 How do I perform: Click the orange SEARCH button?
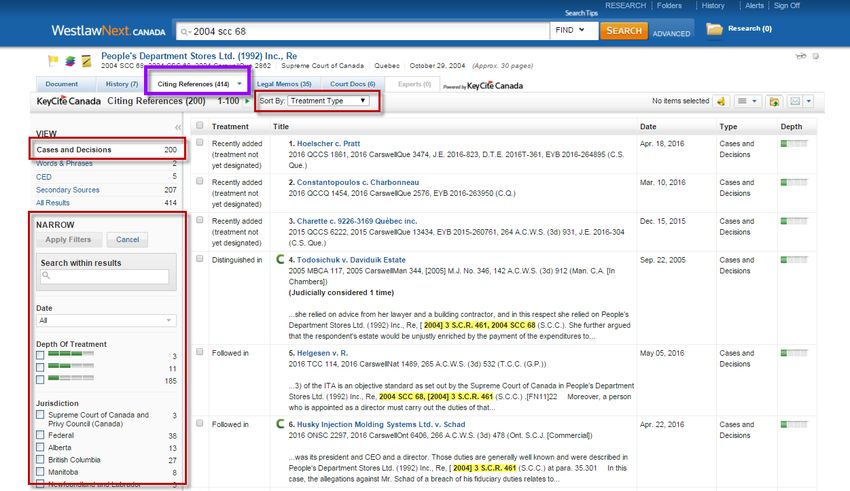coord(623,31)
